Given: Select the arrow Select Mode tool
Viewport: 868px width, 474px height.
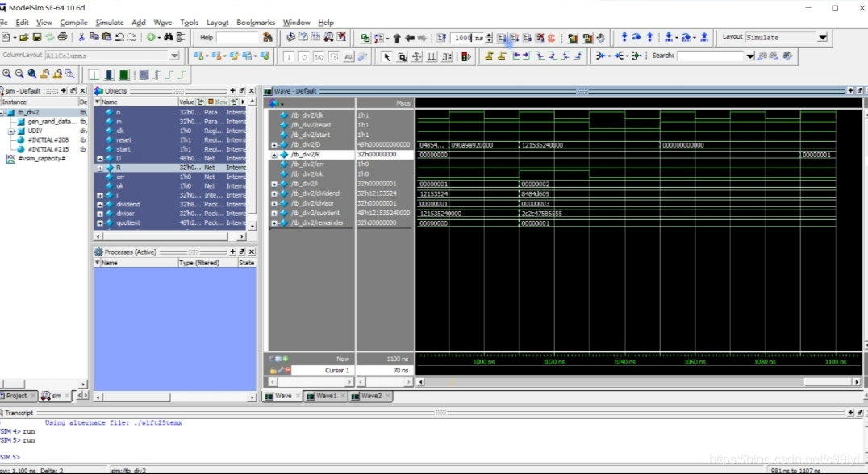Looking at the screenshot, I should (x=387, y=56).
